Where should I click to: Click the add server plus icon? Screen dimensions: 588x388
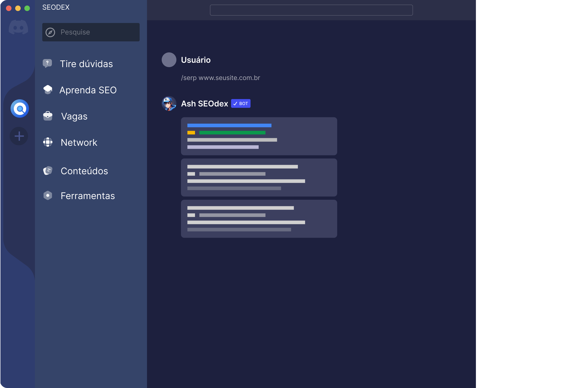tap(19, 136)
